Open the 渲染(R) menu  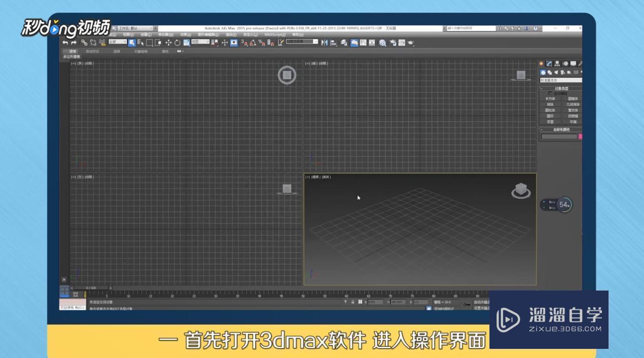coord(231,34)
